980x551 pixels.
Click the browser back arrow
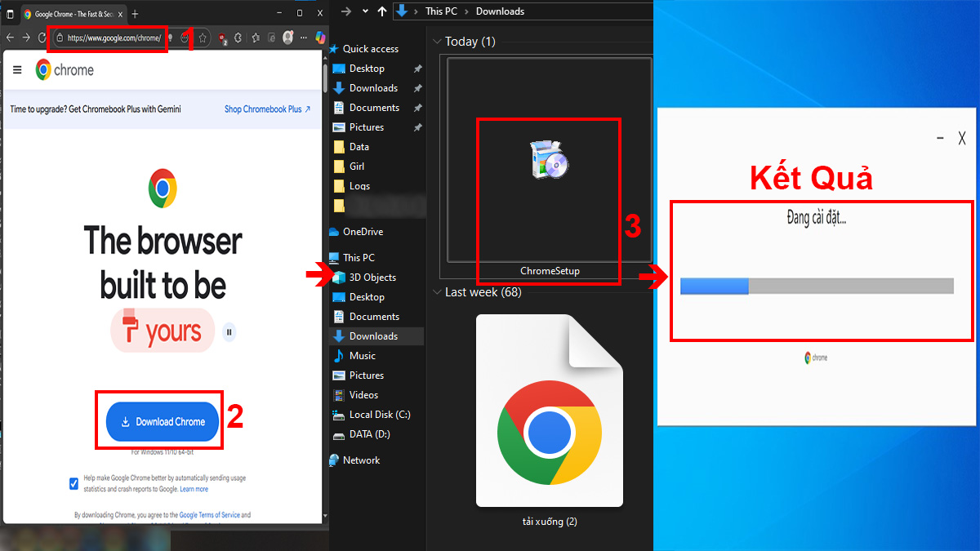tap(10, 38)
